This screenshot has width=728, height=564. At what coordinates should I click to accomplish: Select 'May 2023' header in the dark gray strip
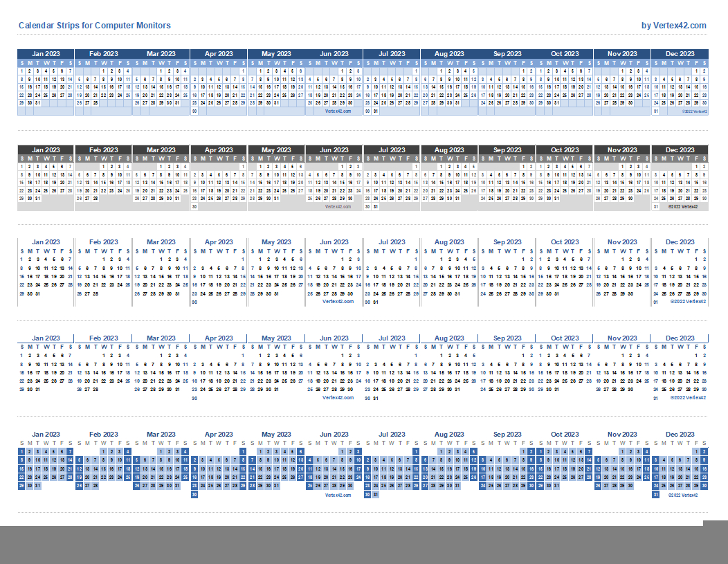point(276,150)
